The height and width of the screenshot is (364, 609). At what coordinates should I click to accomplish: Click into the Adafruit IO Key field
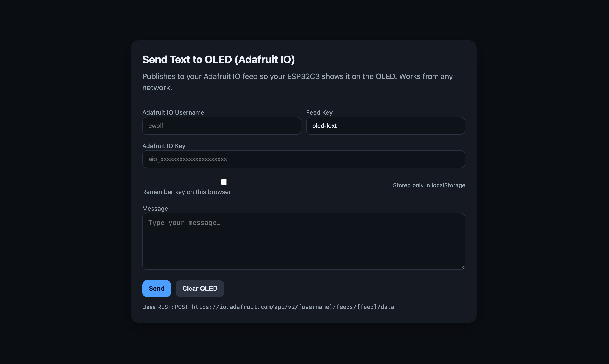tap(303, 159)
